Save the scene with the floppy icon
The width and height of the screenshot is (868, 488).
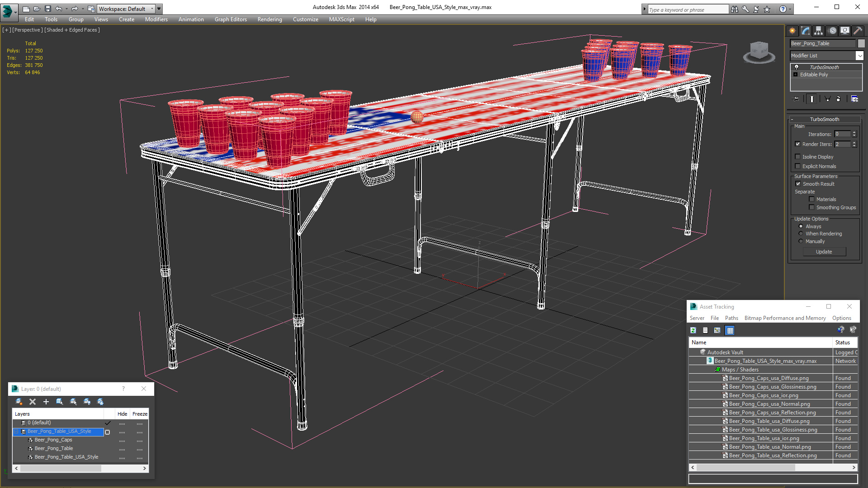tap(47, 9)
